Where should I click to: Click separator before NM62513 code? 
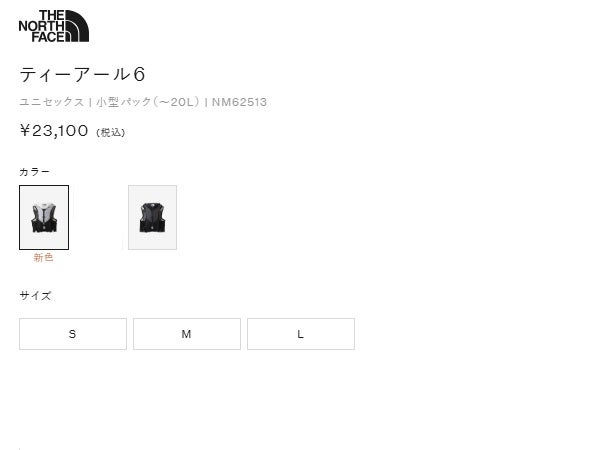pos(206,102)
